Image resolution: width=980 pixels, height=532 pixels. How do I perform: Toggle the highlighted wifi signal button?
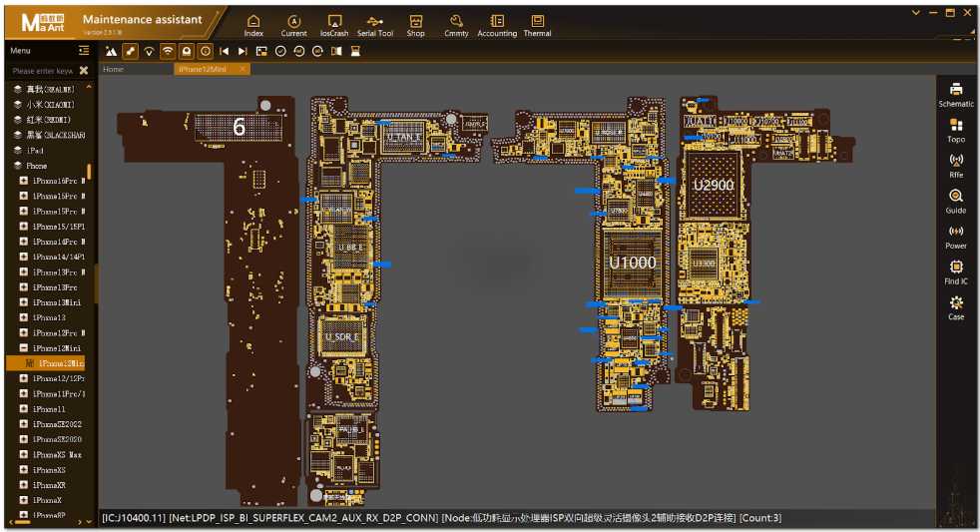[x=168, y=51]
